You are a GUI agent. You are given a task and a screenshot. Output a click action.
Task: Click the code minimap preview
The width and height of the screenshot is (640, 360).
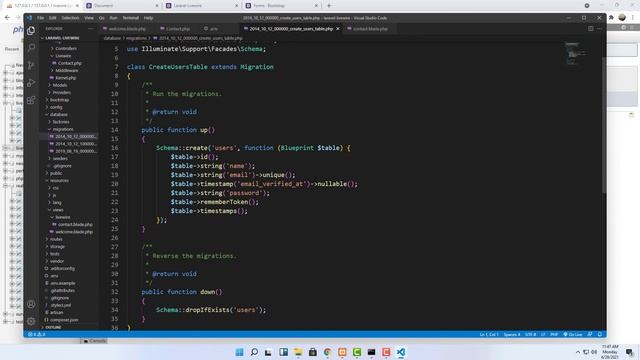576,53
